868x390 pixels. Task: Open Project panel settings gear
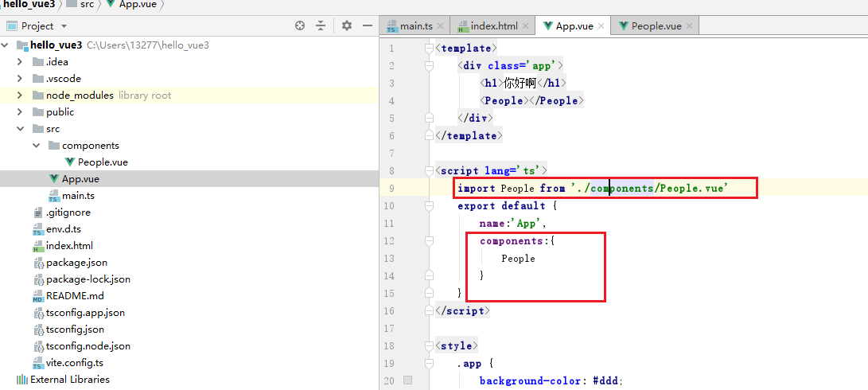tap(347, 25)
